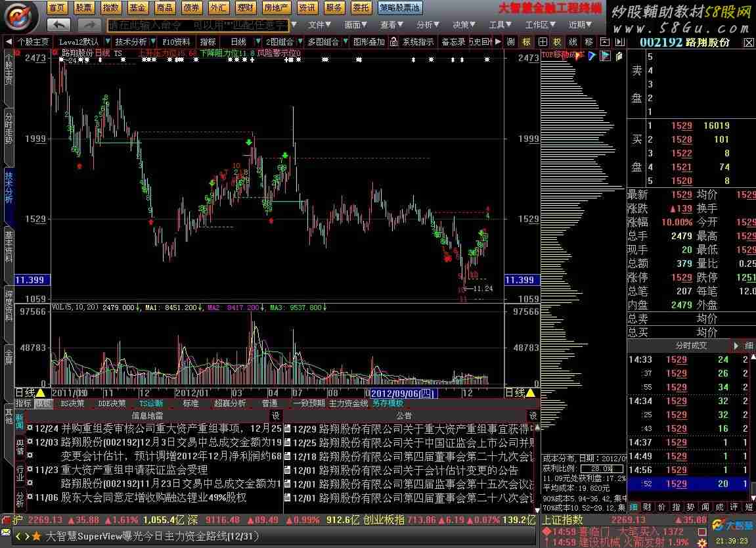
Task: Click the next news arrow in status bar
Action: pyautogui.click(x=27, y=536)
